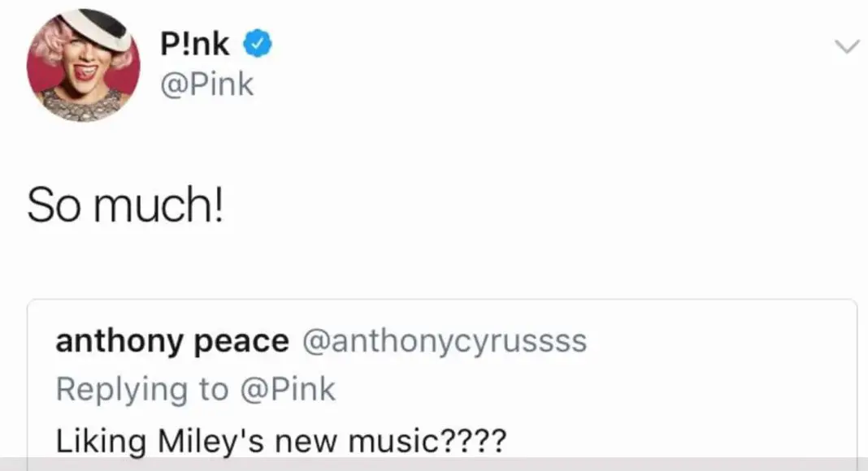868x471 pixels.
Task: Click the gray bar at bottom edge
Action: coord(434,465)
